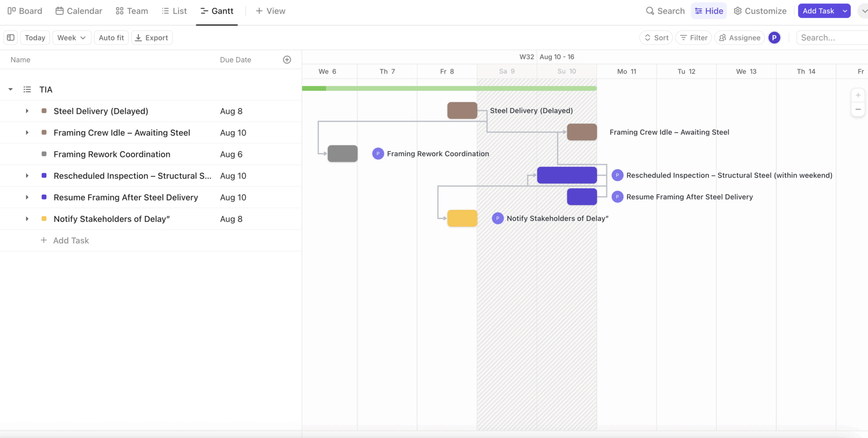Image resolution: width=868 pixels, height=438 pixels.
Task: Toggle the Hide option in the top bar
Action: [708, 10]
